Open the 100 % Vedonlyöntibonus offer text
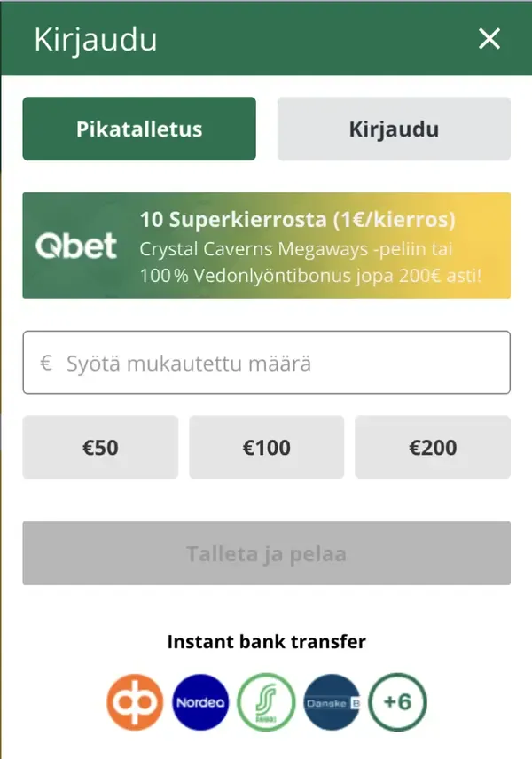Image resolution: width=532 pixels, height=759 pixels. point(310,275)
